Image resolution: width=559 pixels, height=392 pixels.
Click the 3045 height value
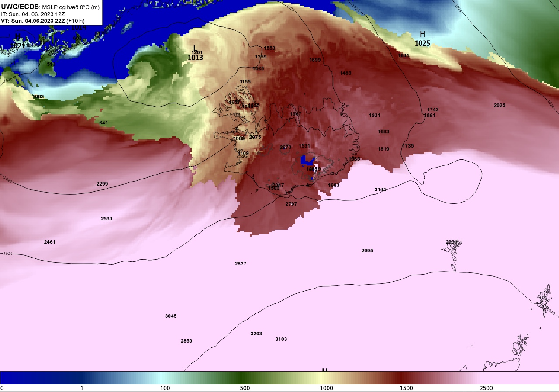[x=171, y=316]
